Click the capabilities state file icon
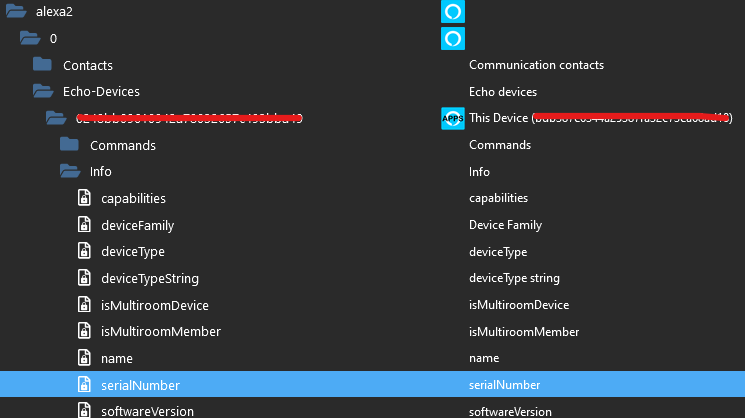This screenshot has width=745, height=418. [84, 198]
